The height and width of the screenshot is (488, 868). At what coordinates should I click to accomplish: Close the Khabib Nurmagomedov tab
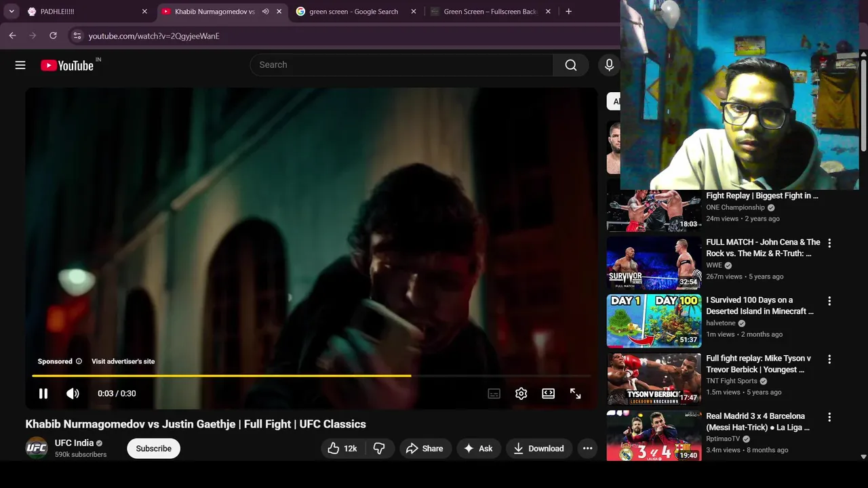[279, 12]
